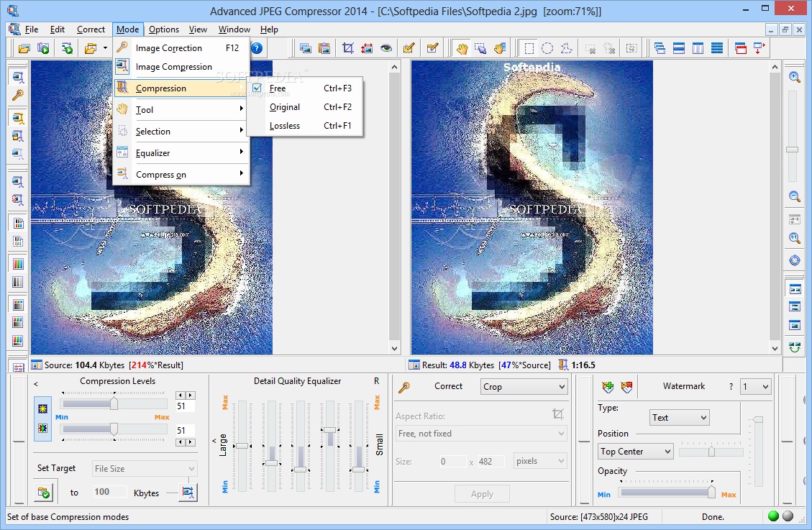
Task: Click the Apply button
Action: 482,494
